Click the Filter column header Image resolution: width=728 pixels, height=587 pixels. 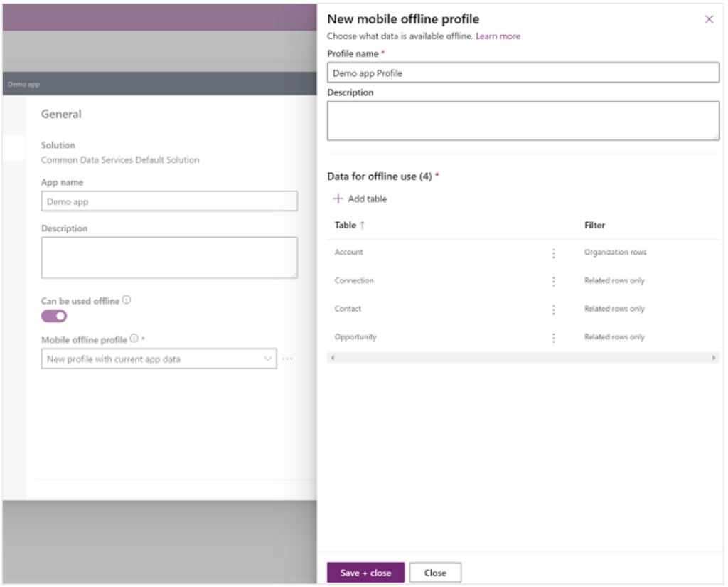click(x=594, y=226)
